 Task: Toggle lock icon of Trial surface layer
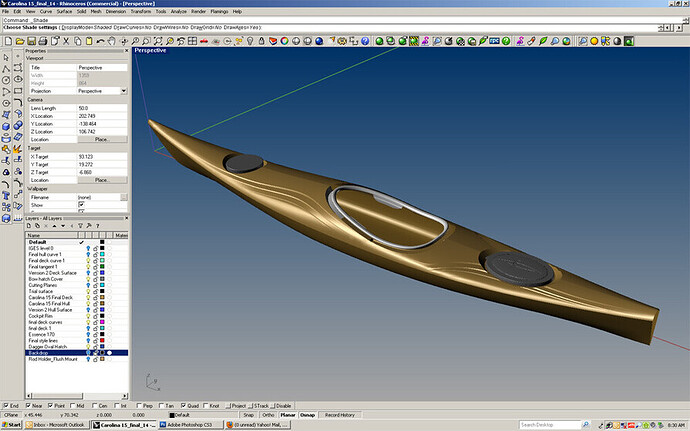click(95, 291)
